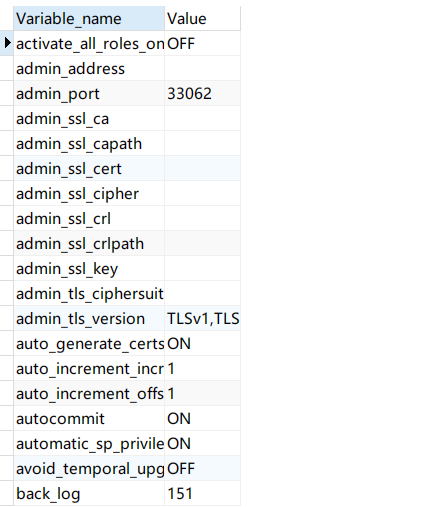The width and height of the screenshot is (445, 507).
Task: Select the admin_ssl_capath variable cell
Action: coord(89,143)
